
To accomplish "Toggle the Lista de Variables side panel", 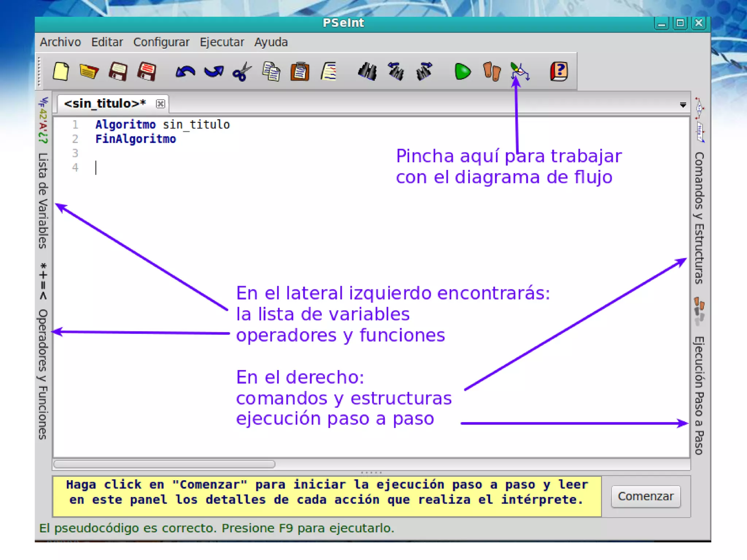I will click(43, 201).
